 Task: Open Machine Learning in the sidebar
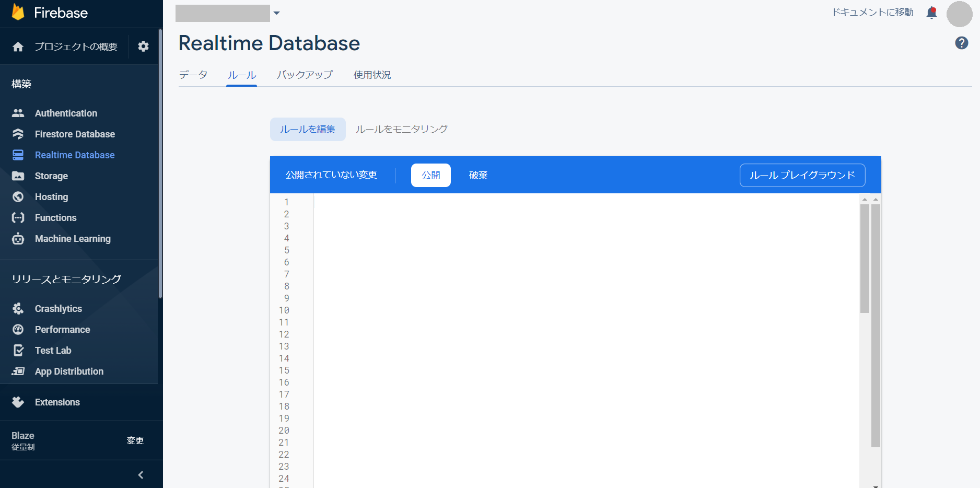(x=73, y=238)
